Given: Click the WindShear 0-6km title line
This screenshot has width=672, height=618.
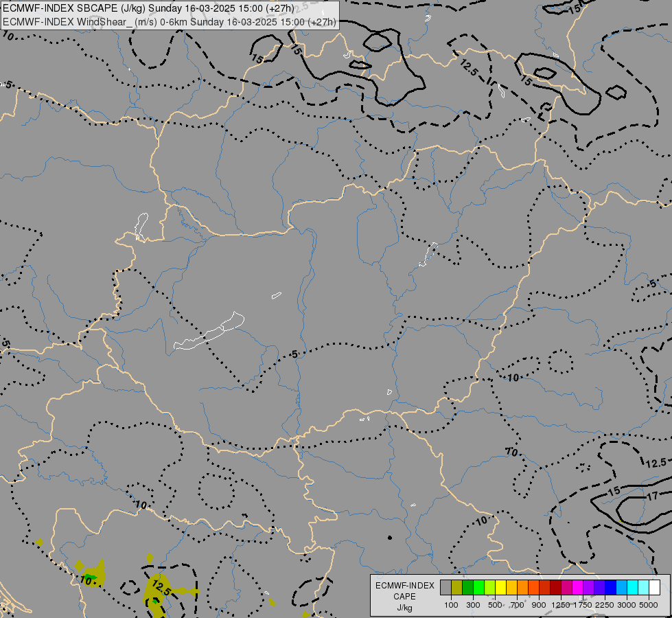Looking at the screenshot, I should click(170, 22).
